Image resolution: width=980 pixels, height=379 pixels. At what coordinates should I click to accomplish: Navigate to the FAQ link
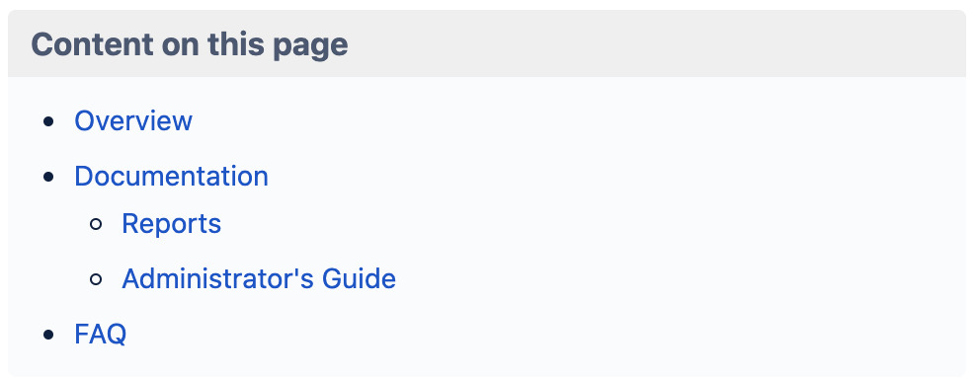tap(101, 334)
